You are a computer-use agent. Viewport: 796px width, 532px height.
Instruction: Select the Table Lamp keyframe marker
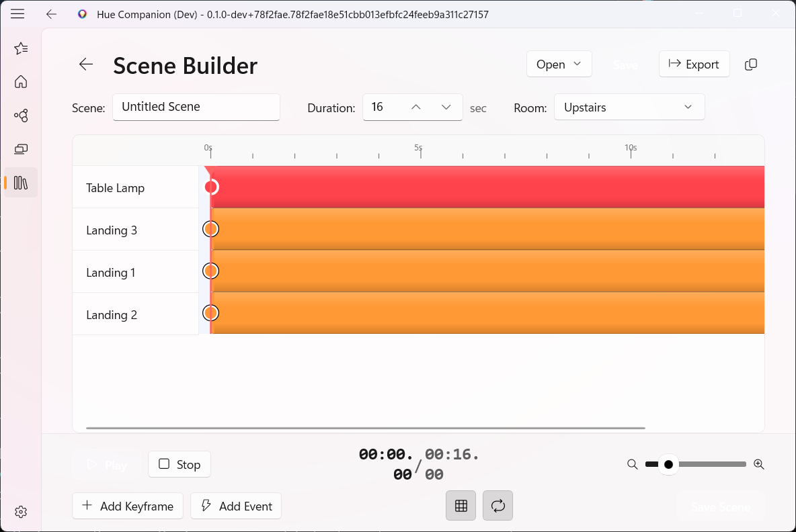click(211, 187)
